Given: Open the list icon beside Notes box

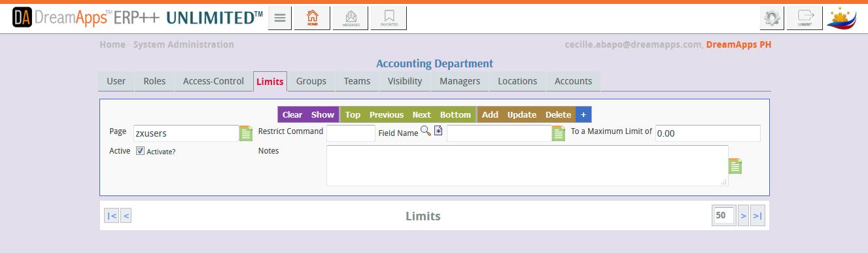Looking at the screenshot, I should (x=735, y=166).
